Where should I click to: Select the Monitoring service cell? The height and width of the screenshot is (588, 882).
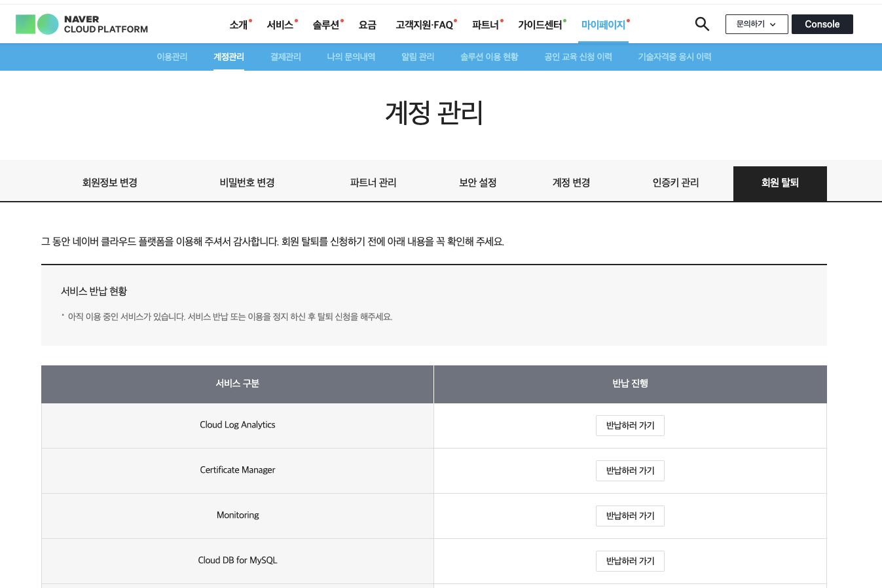click(x=238, y=515)
